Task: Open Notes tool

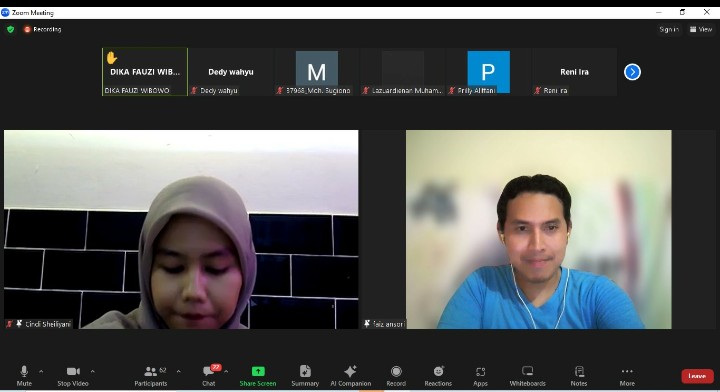Action: tap(579, 376)
